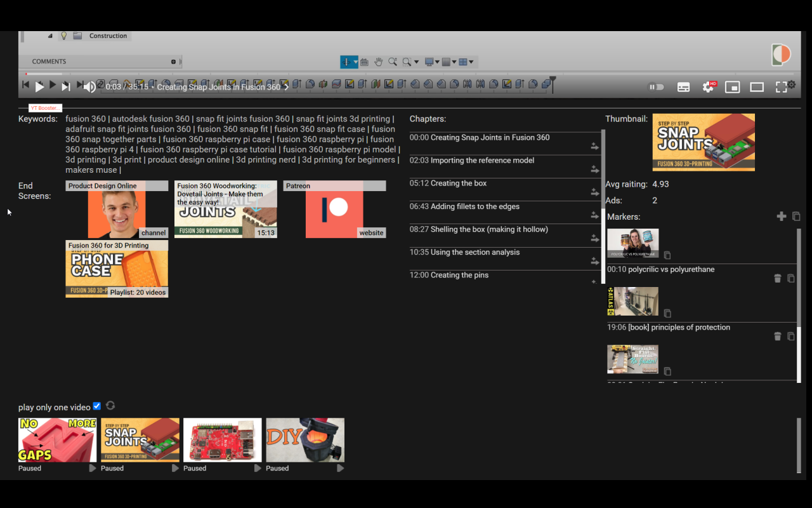812x508 pixels.
Task: Switch to theater mode view
Action: [757, 87]
